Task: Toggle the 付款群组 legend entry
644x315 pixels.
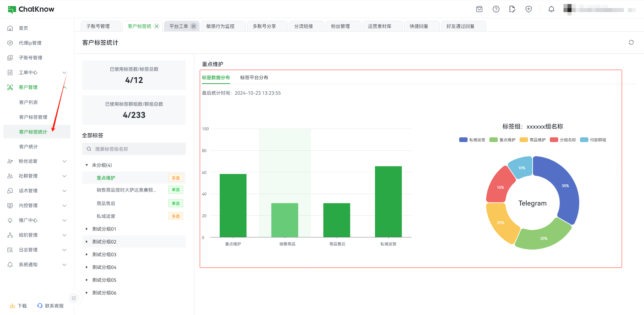Action: pyautogui.click(x=593, y=140)
